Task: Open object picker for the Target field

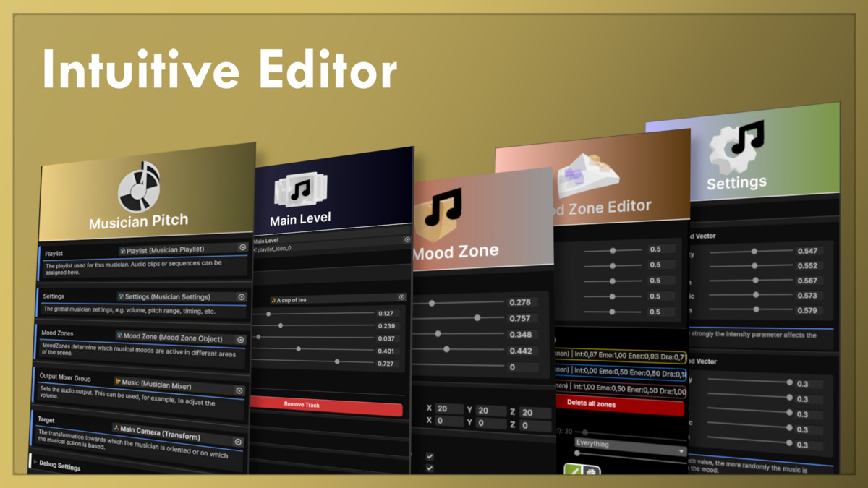Action: (x=238, y=441)
